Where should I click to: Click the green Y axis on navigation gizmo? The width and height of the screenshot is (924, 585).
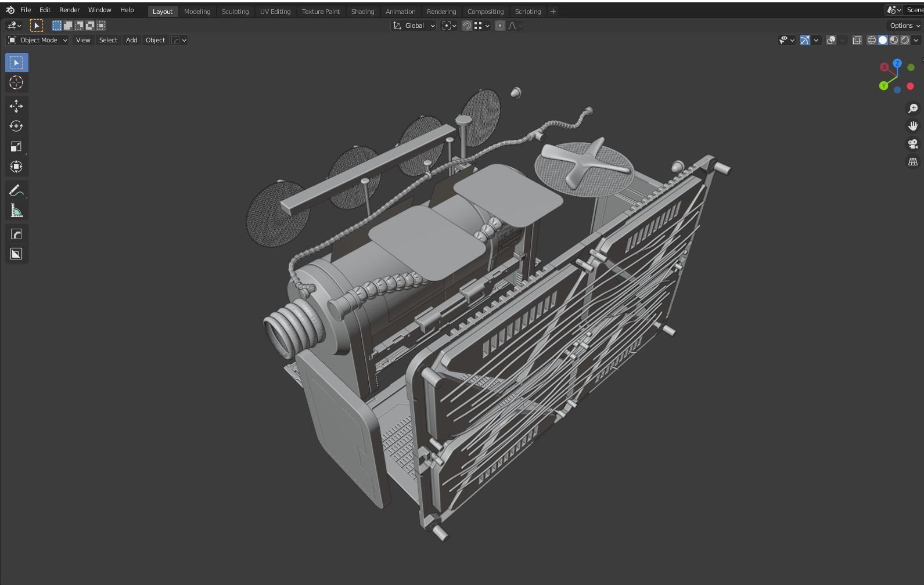883,86
